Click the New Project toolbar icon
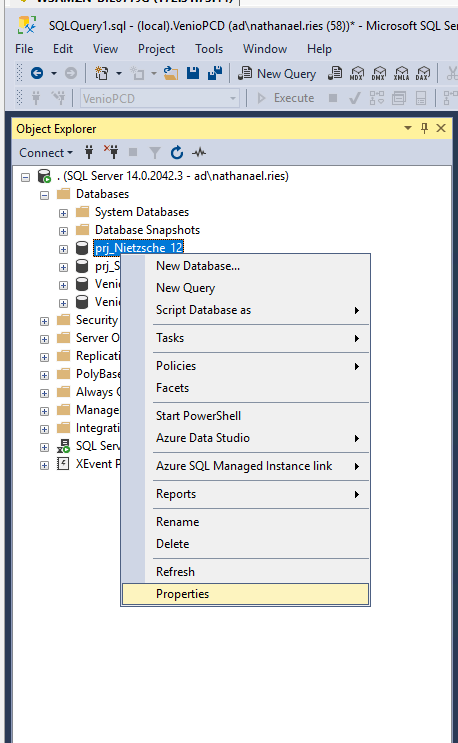This screenshot has width=458, height=743. (x=101, y=73)
